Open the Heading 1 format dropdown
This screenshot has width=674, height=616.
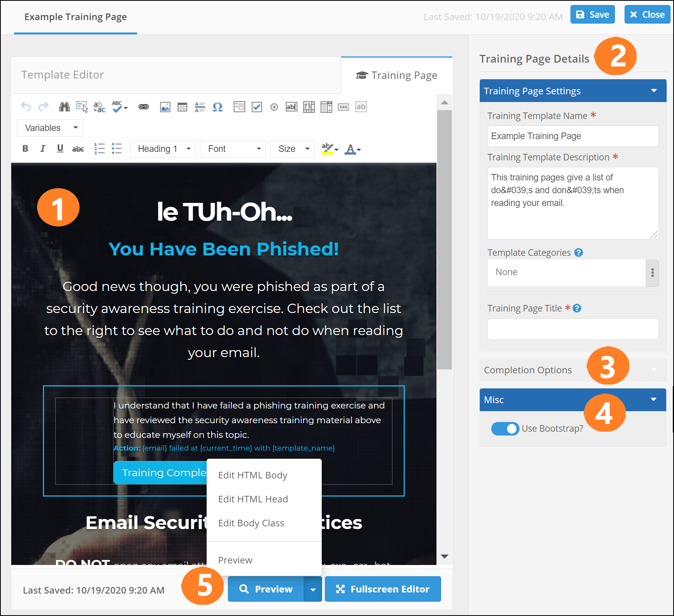coord(163,149)
